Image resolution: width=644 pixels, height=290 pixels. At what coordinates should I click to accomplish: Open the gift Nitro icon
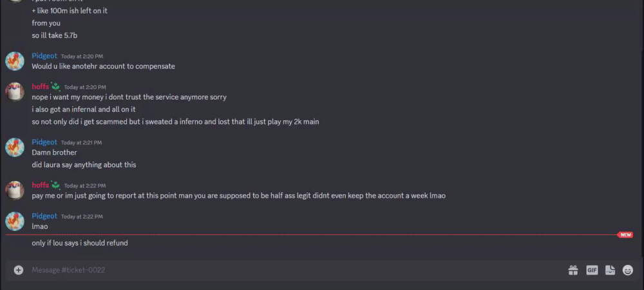573,270
